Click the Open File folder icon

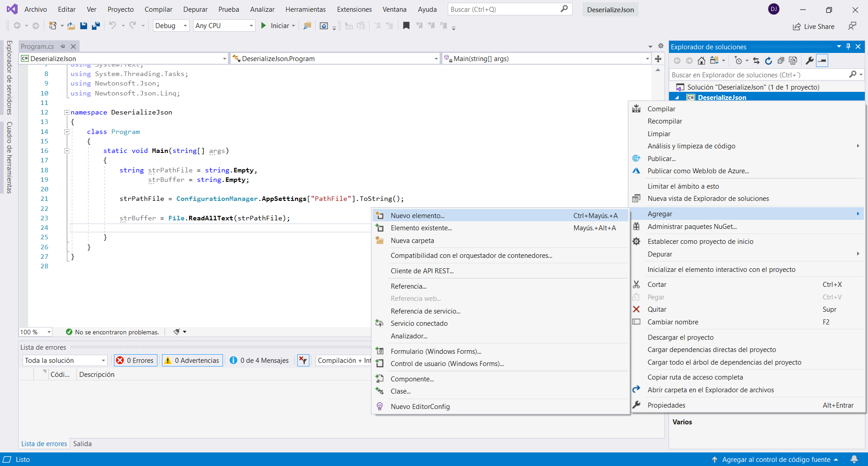71,26
